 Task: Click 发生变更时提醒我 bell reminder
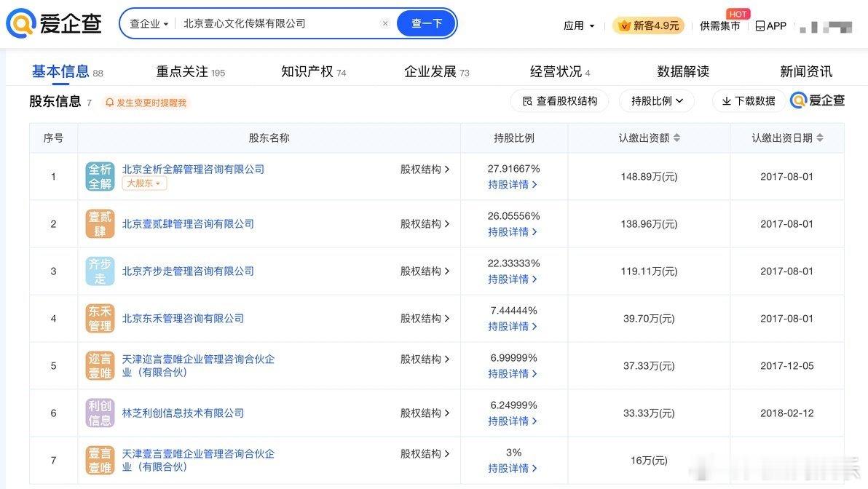pos(146,103)
